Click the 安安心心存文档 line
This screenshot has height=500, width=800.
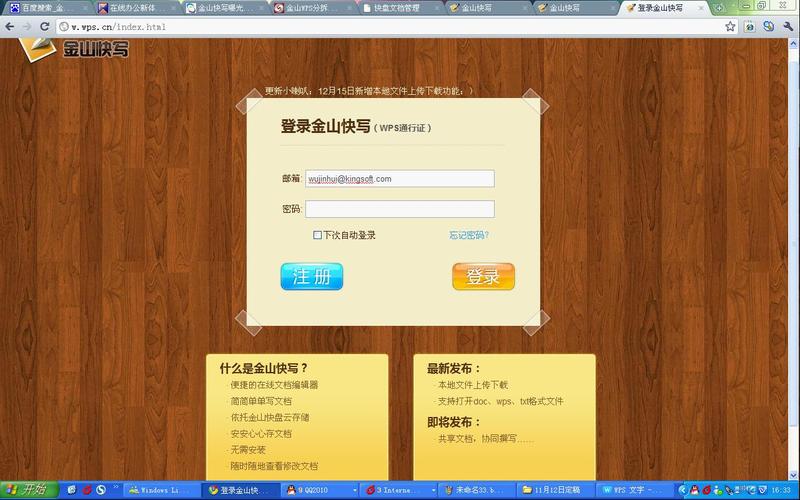261,434
